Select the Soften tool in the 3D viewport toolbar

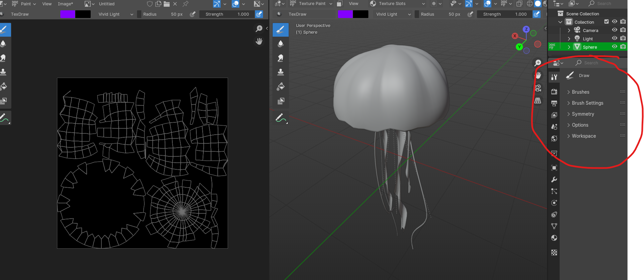281,44
